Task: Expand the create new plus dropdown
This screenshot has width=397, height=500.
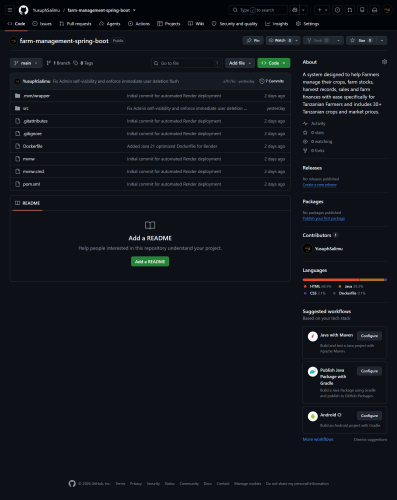Action: tap(322, 10)
